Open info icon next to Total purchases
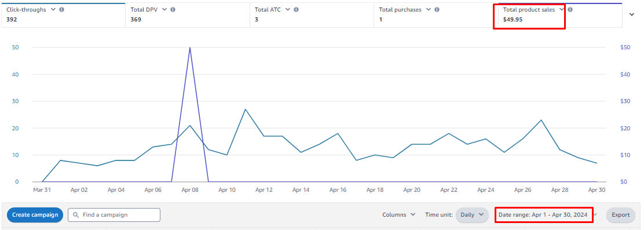644x230 pixels. click(437, 9)
